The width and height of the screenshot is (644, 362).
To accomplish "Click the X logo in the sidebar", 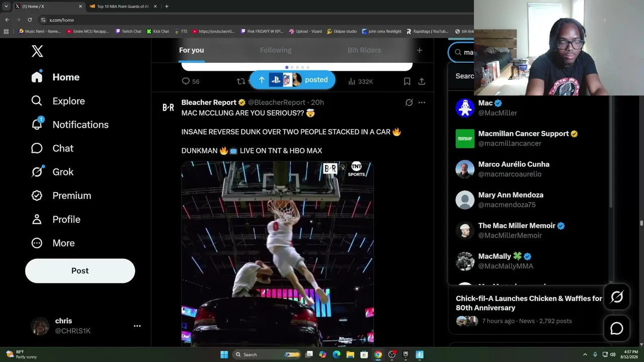I will click(x=37, y=51).
